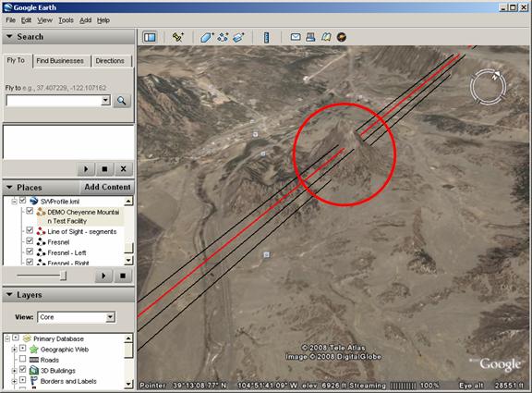
Task: Open the Layers View Core dropdown
Action: point(110,317)
